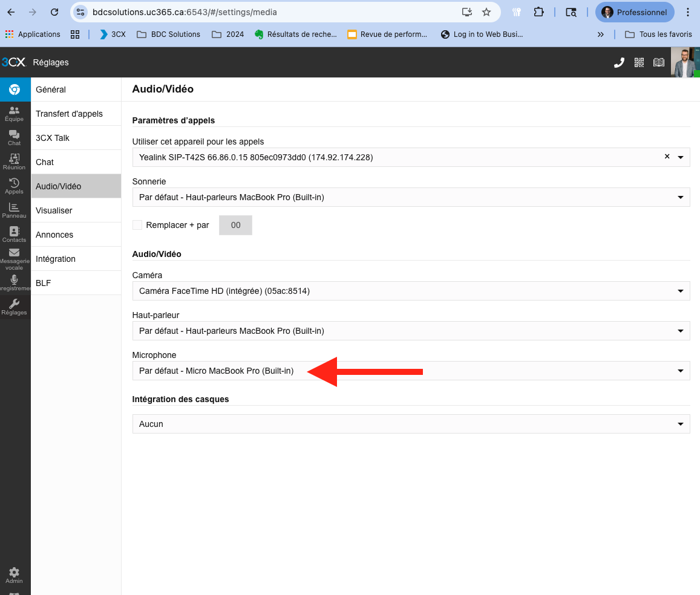Open the Contacts sidebar icon
Screen dimensions: 700x595
coord(15,234)
